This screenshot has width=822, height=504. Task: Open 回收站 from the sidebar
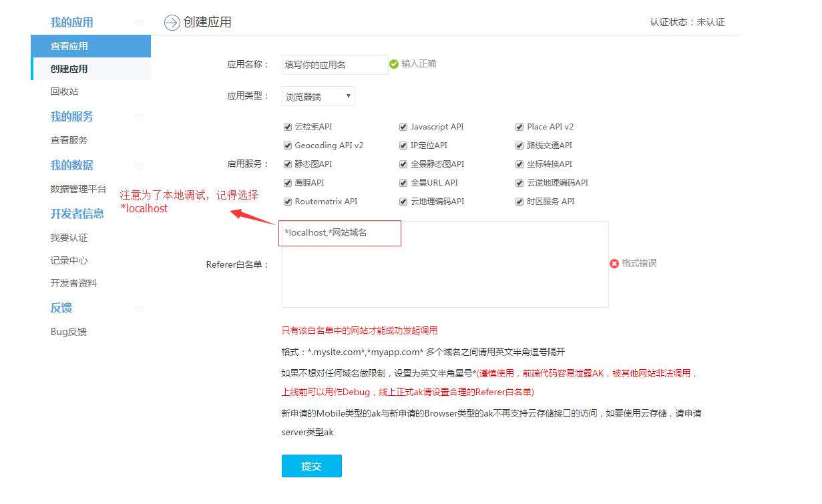click(x=64, y=91)
